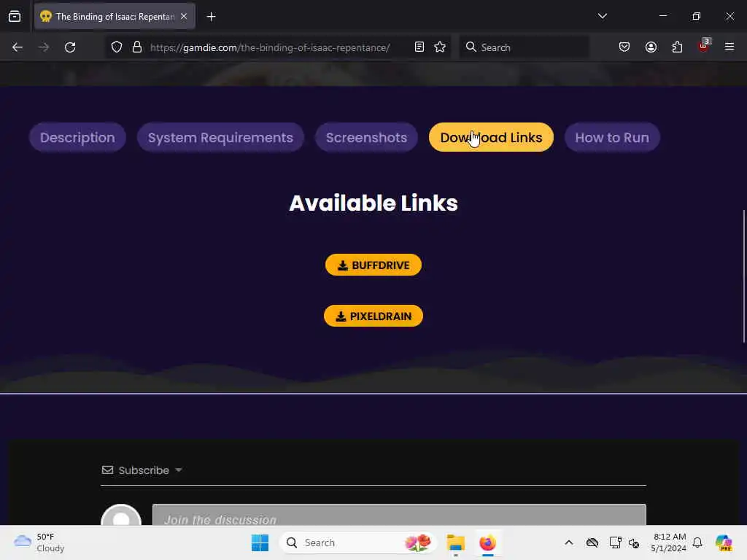Close the Binding of Isaac tab
The height and width of the screenshot is (560, 747).
pos(184,17)
